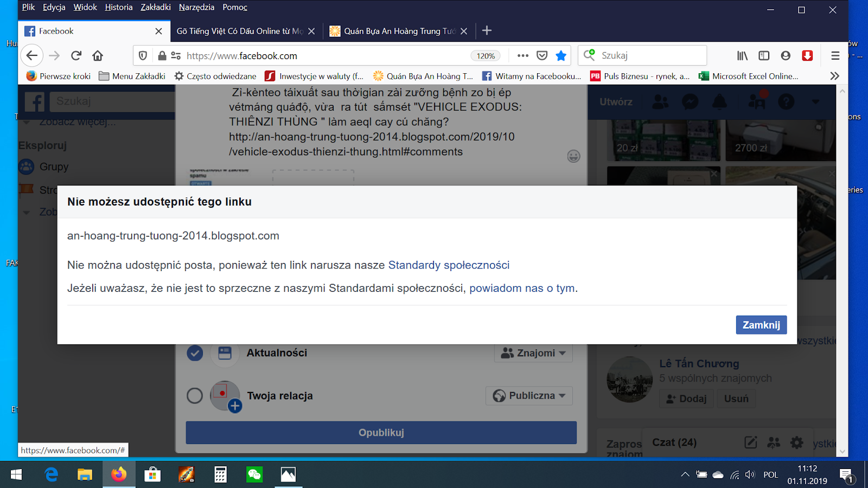This screenshot has height=488, width=868.
Task: Show the sidebars icon
Action: coord(764,55)
